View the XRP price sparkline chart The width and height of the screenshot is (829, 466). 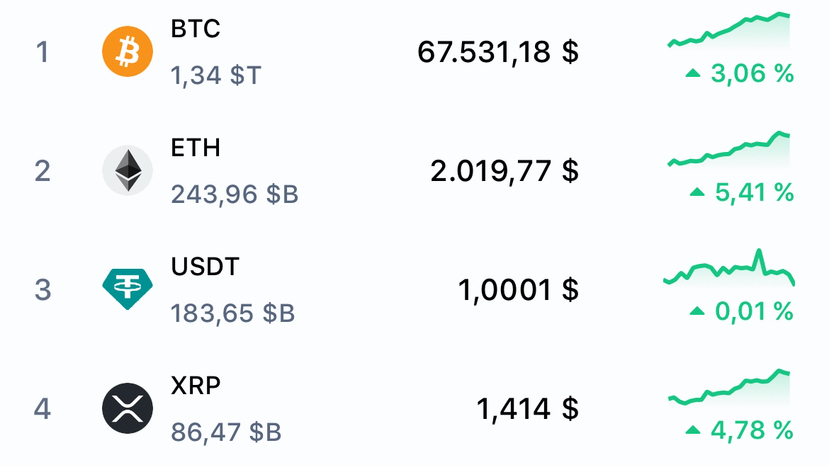click(x=729, y=388)
